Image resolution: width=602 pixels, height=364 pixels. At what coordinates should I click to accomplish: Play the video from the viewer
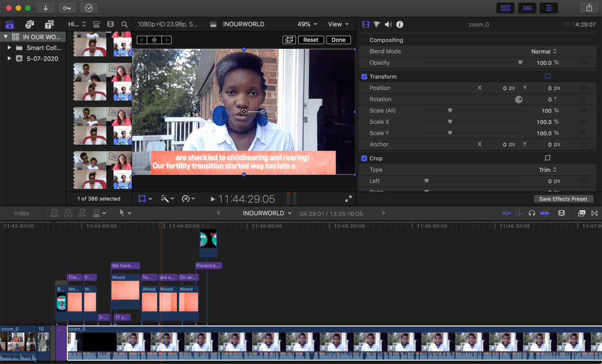click(213, 199)
